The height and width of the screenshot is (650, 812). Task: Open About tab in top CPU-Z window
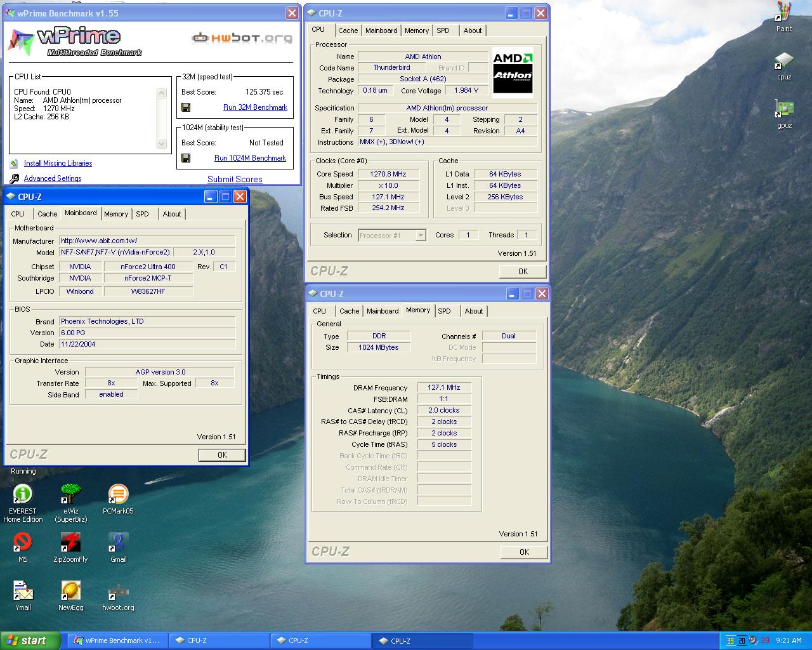[473, 30]
